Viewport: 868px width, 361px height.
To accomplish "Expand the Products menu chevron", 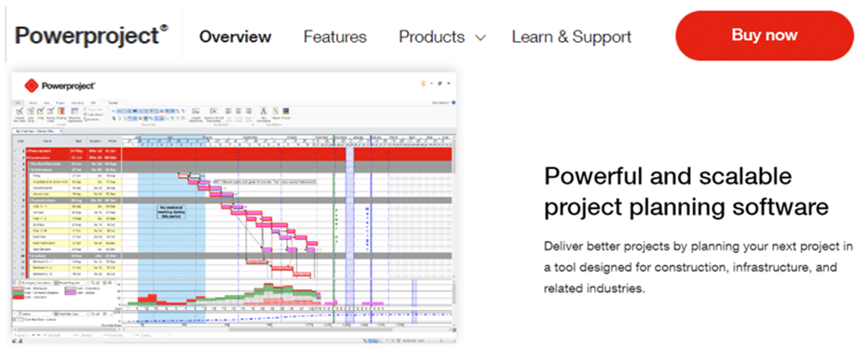I will click(481, 38).
